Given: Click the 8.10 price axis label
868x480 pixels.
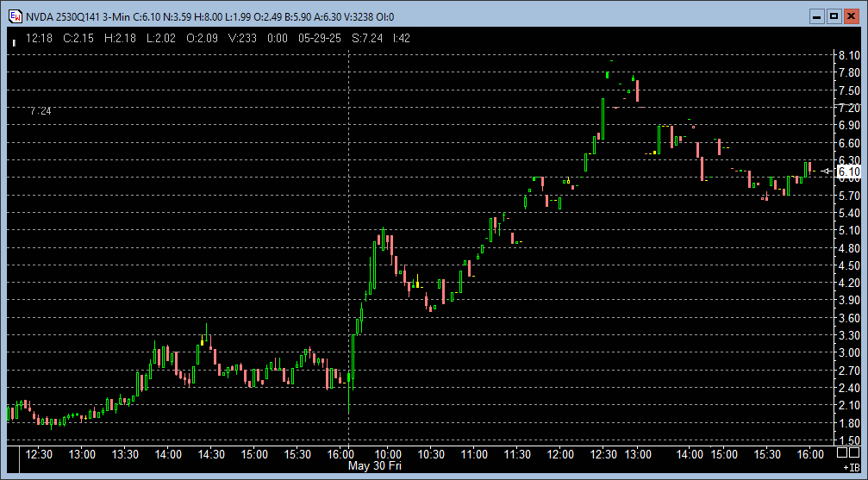Looking at the screenshot, I should point(849,55).
